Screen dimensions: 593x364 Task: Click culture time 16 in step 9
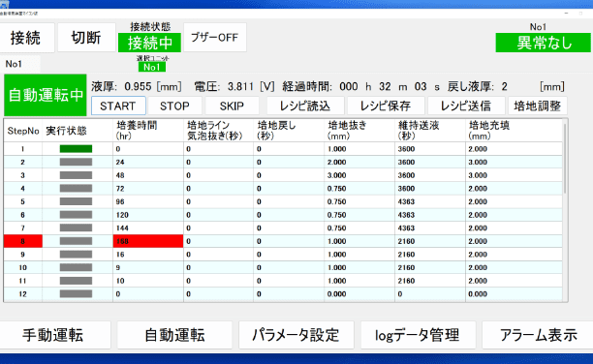tap(148, 255)
